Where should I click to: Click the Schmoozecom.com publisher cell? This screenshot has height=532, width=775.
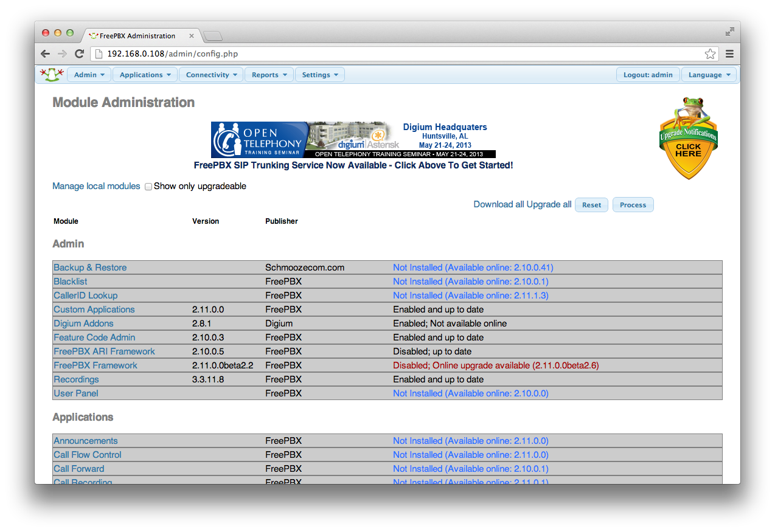pyautogui.click(x=305, y=268)
